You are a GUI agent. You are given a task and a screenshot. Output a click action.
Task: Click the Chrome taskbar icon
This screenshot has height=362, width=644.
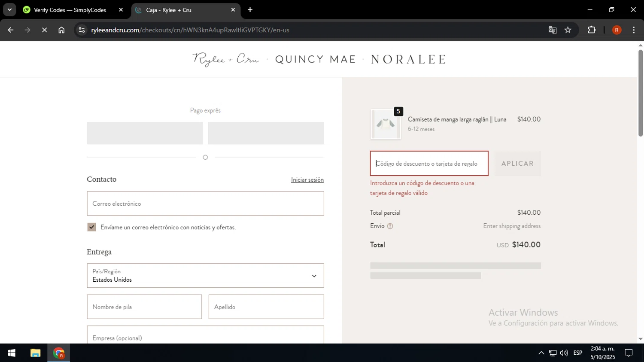pyautogui.click(x=59, y=353)
